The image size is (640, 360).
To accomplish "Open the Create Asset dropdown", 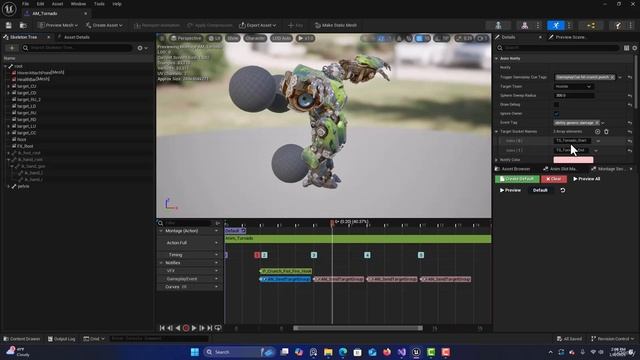I will [x=104, y=25].
